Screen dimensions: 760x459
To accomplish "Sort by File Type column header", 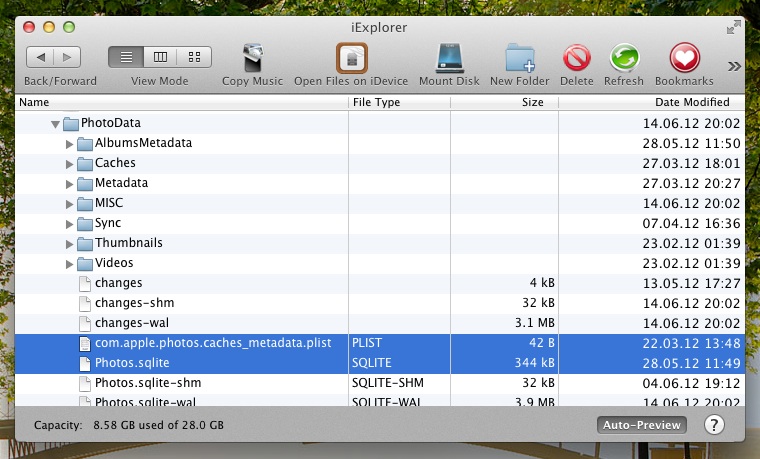I will pos(399,102).
